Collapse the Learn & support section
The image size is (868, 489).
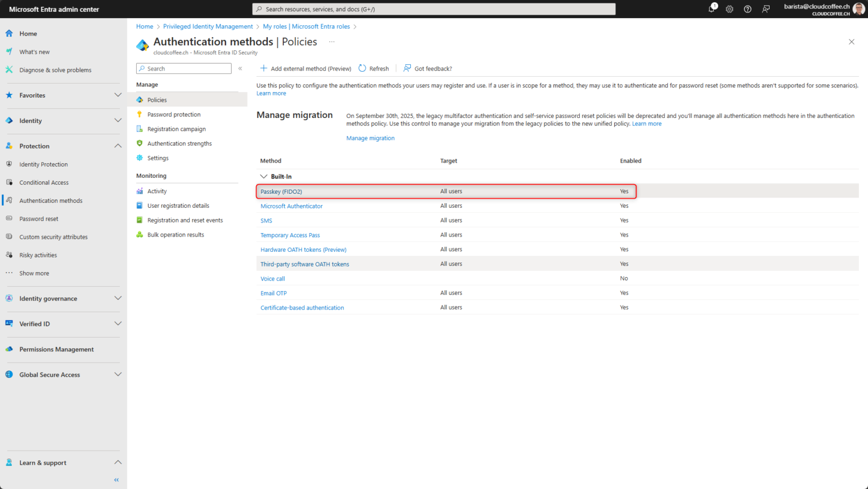point(118,462)
